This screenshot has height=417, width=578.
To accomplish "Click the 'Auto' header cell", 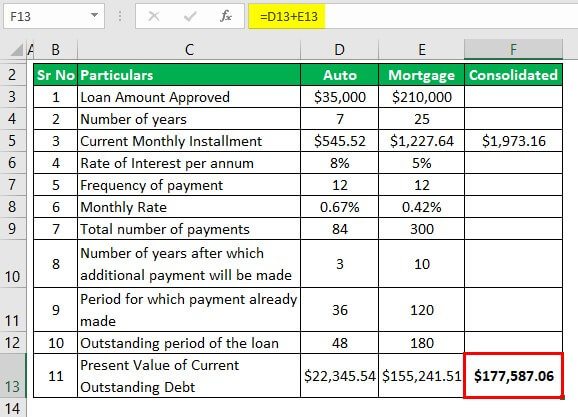I will pyautogui.click(x=340, y=75).
